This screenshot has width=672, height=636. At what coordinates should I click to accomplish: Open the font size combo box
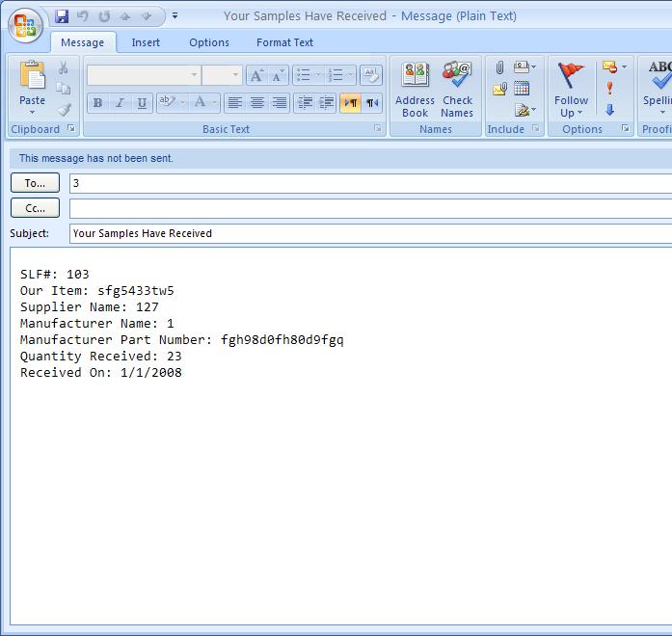pyautogui.click(x=222, y=75)
